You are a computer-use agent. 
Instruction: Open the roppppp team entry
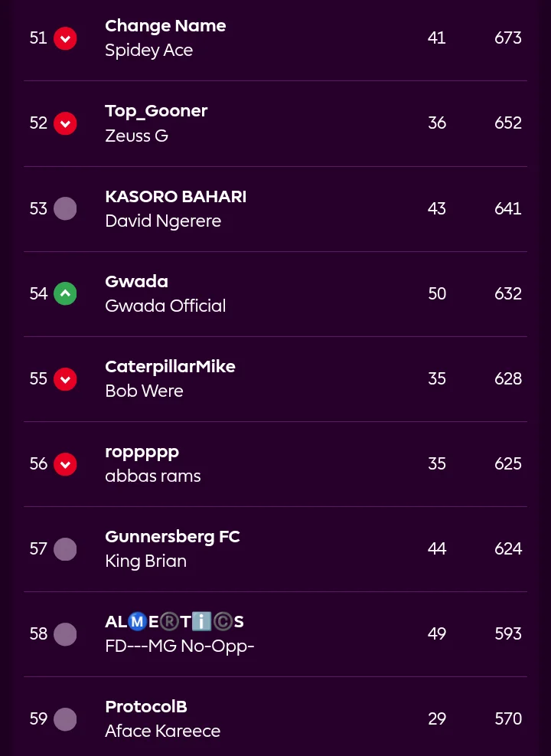pyautogui.click(x=142, y=452)
